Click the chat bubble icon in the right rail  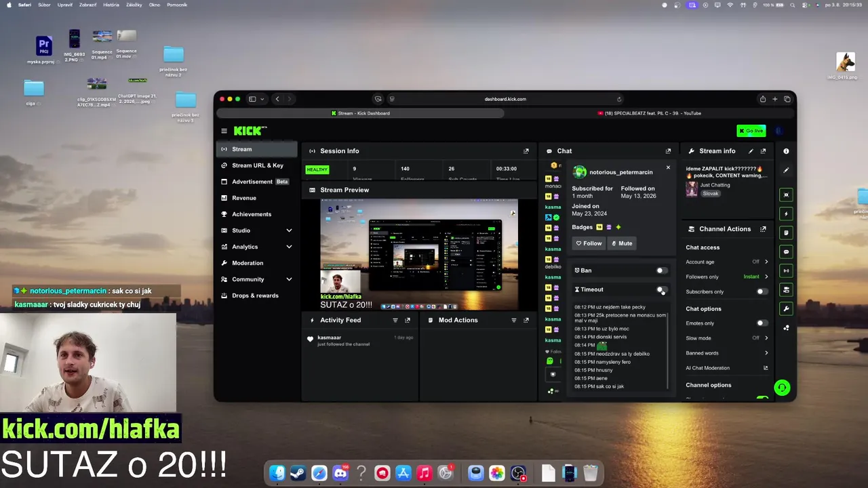click(786, 251)
